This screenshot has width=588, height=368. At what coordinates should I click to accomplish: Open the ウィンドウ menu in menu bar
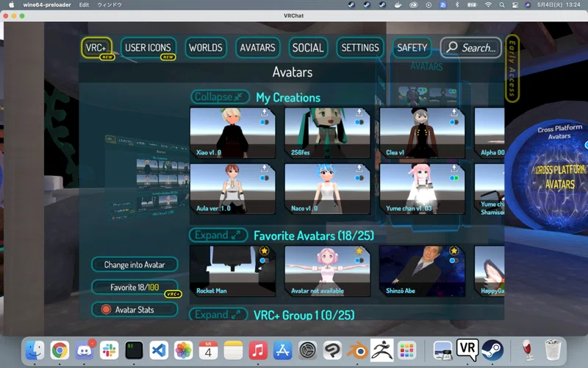(110, 5)
